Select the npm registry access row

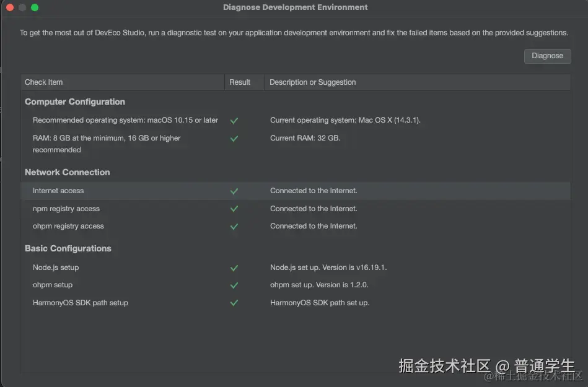[x=66, y=209]
